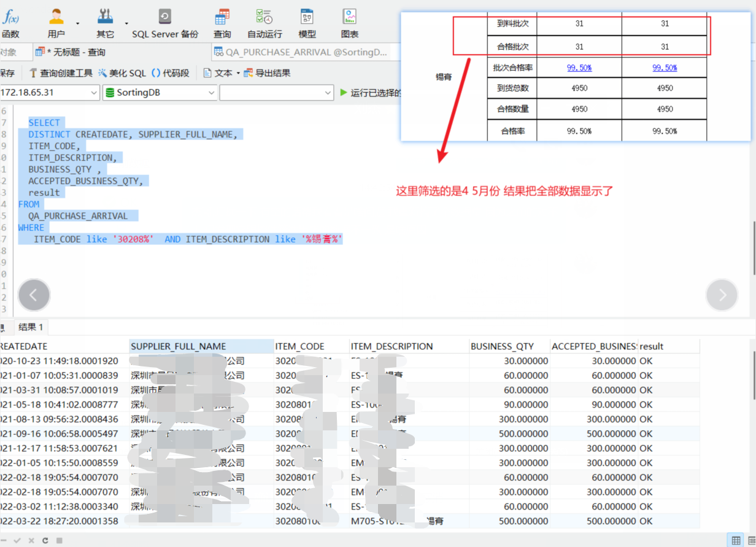Open 代码段 code snippets
This screenshot has width=756, height=547.
point(170,73)
